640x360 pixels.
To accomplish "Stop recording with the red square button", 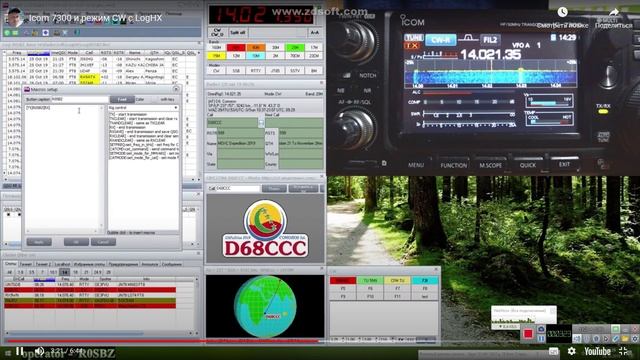I will point(528,334).
